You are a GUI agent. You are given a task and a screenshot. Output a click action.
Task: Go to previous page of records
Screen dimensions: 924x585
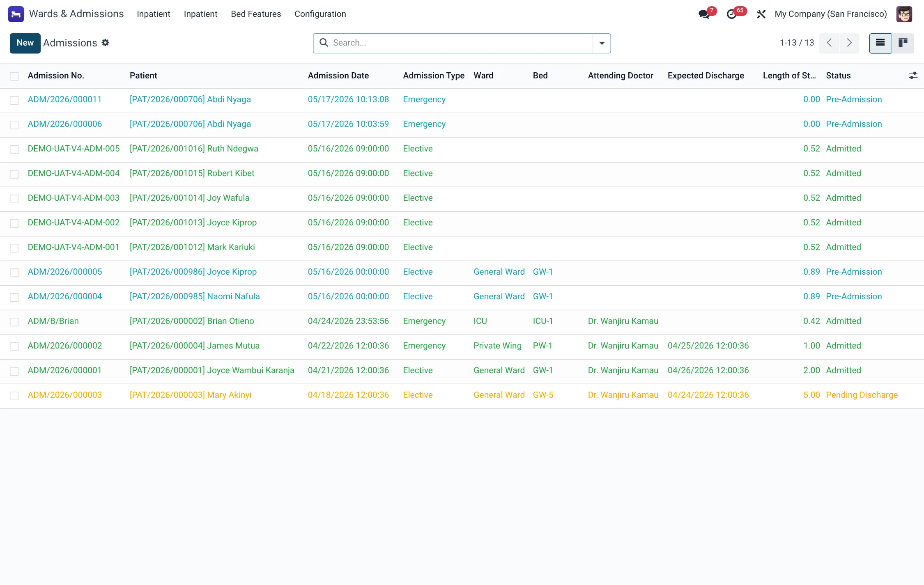point(829,43)
